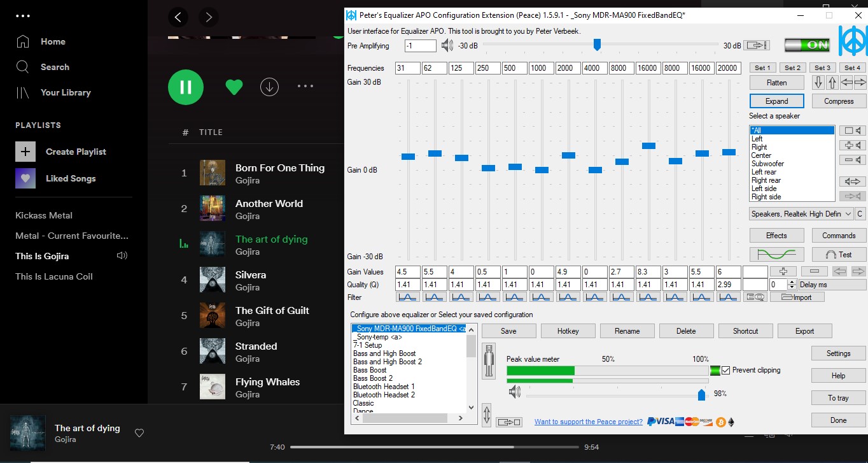Screen dimensions: 868x463
Task: Click the arrow-to-square icon at bottom left
Action: [x=509, y=422]
